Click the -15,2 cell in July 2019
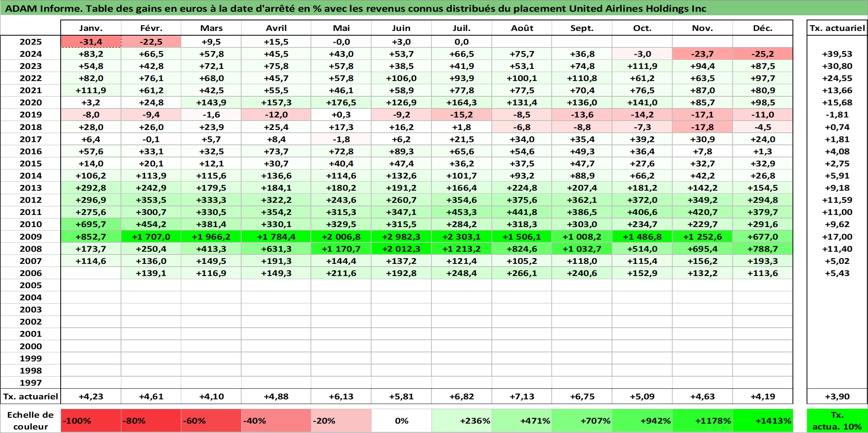The image size is (868, 433). 462,115
